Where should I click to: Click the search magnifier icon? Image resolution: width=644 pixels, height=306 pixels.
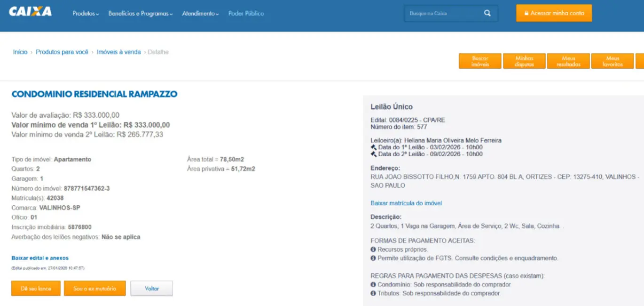(487, 13)
